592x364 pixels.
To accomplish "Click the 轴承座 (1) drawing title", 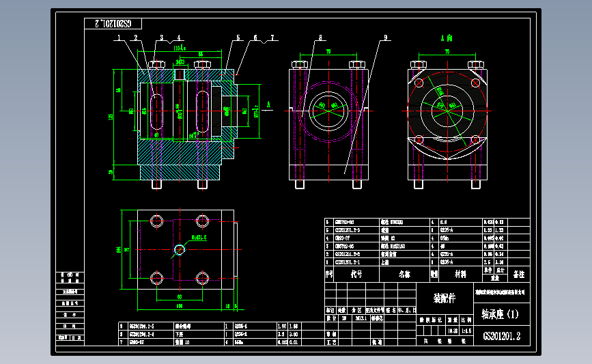I will [500, 314].
